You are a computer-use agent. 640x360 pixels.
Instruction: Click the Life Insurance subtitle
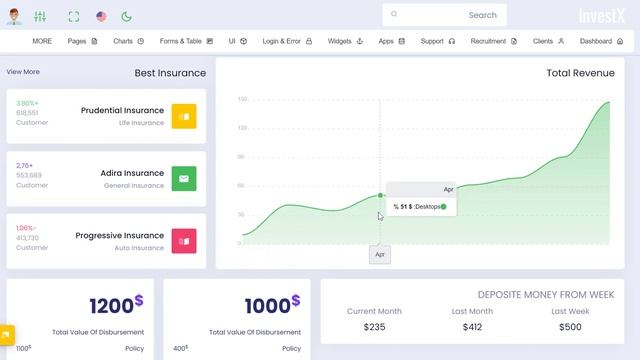coord(141,123)
